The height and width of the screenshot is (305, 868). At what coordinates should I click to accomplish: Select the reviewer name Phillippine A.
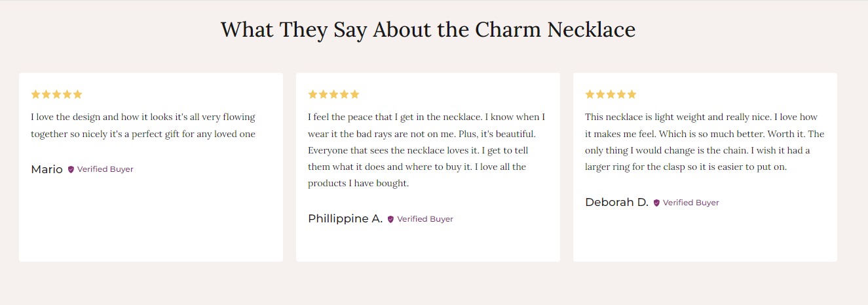point(345,218)
